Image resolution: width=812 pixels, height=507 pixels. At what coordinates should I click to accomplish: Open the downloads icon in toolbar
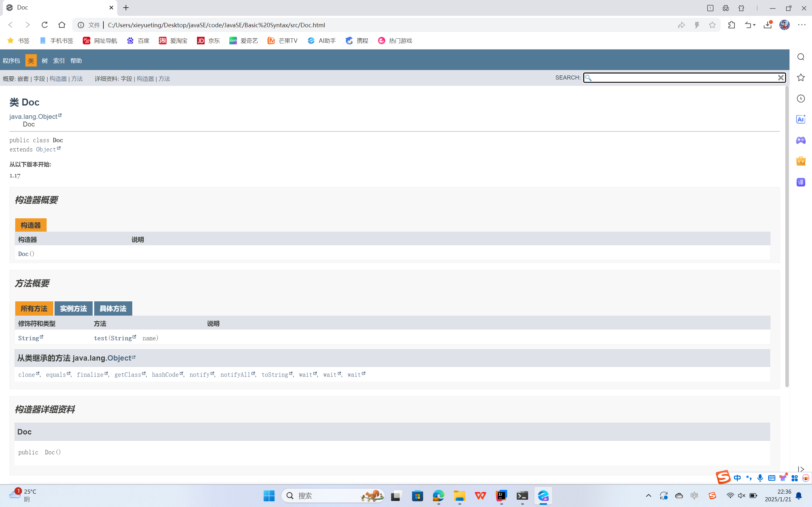[x=768, y=25]
